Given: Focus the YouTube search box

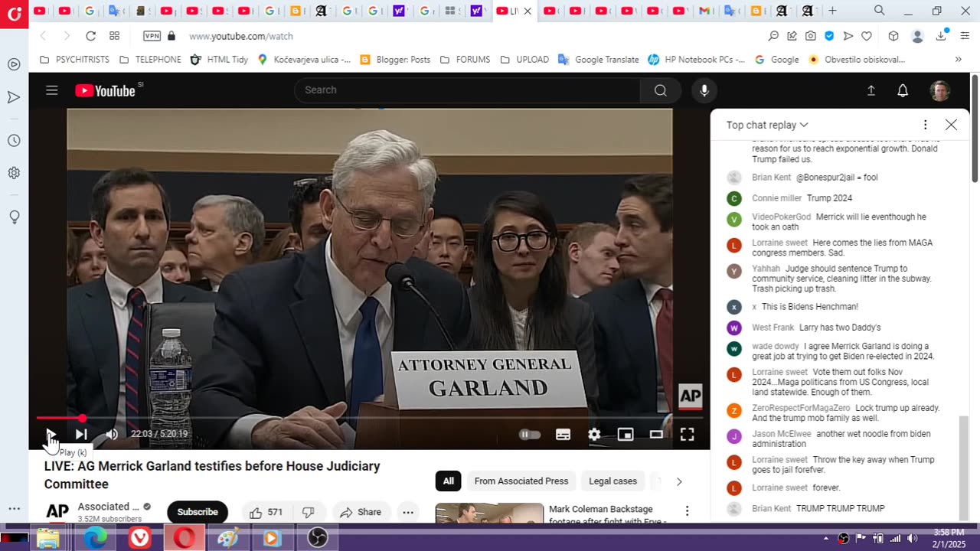Looking at the screenshot, I should click(x=467, y=90).
